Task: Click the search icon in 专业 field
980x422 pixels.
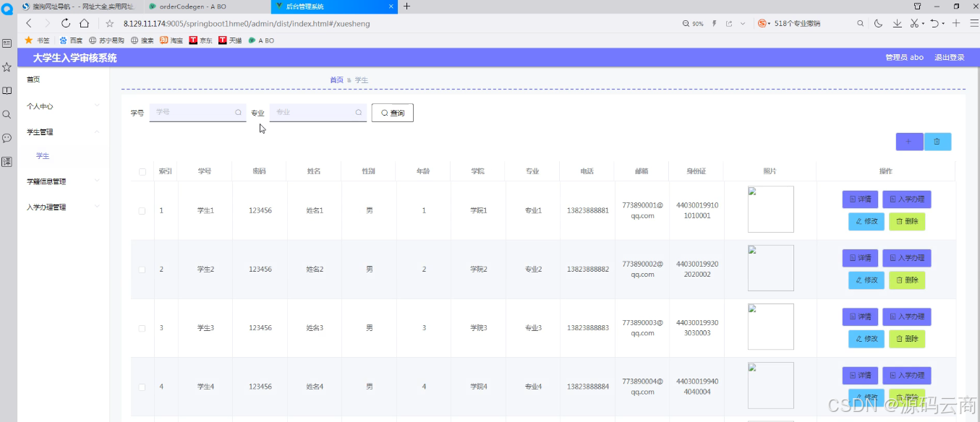Action: click(x=359, y=113)
